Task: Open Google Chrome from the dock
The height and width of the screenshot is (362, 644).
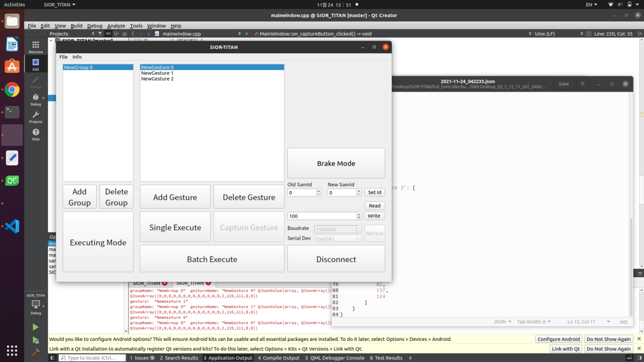Action: [12, 90]
